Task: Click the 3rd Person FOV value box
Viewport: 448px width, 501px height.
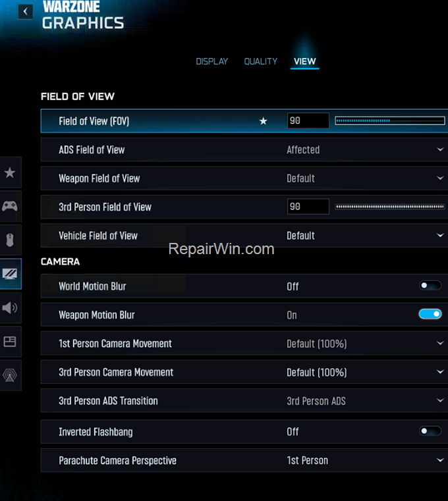Action: coord(308,207)
